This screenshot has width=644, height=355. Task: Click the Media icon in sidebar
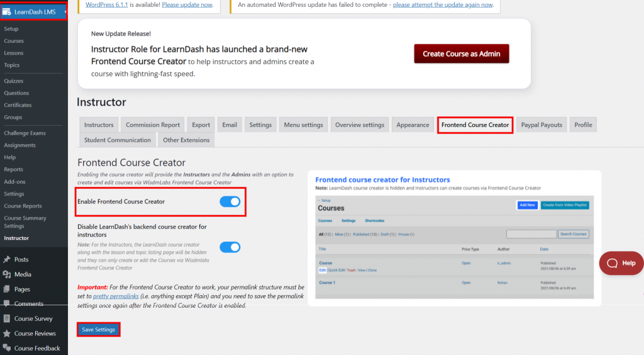tap(6, 274)
